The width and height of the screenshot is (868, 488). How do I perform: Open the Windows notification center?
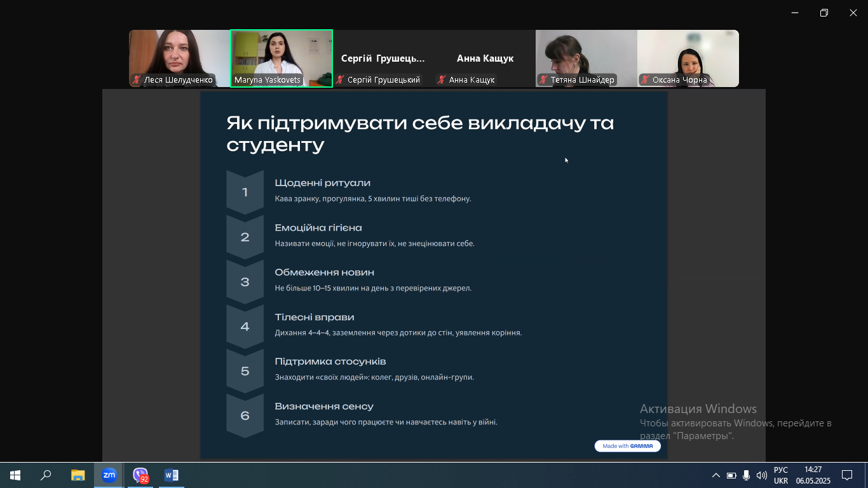pyautogui.click(x=846, y=475)
